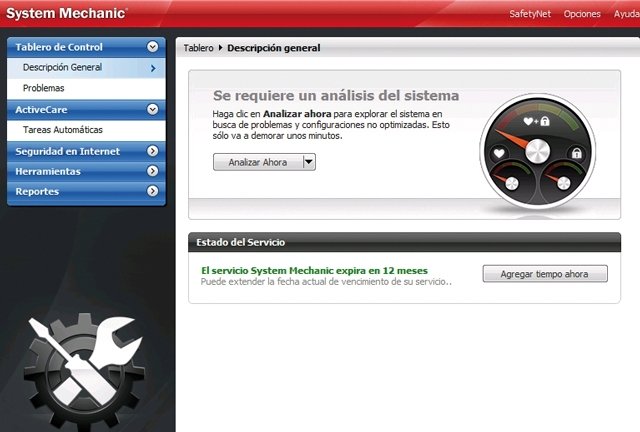Select Problemas in the sidebar

(86, 88)
